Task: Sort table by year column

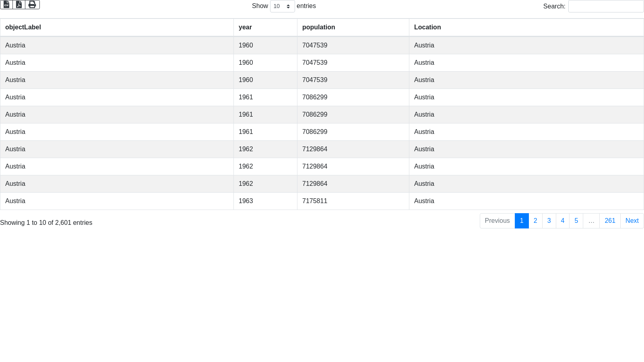Action: [245, 27]
